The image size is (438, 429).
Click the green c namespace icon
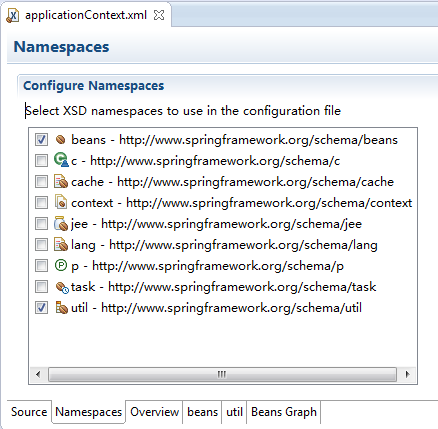point(61,160)
